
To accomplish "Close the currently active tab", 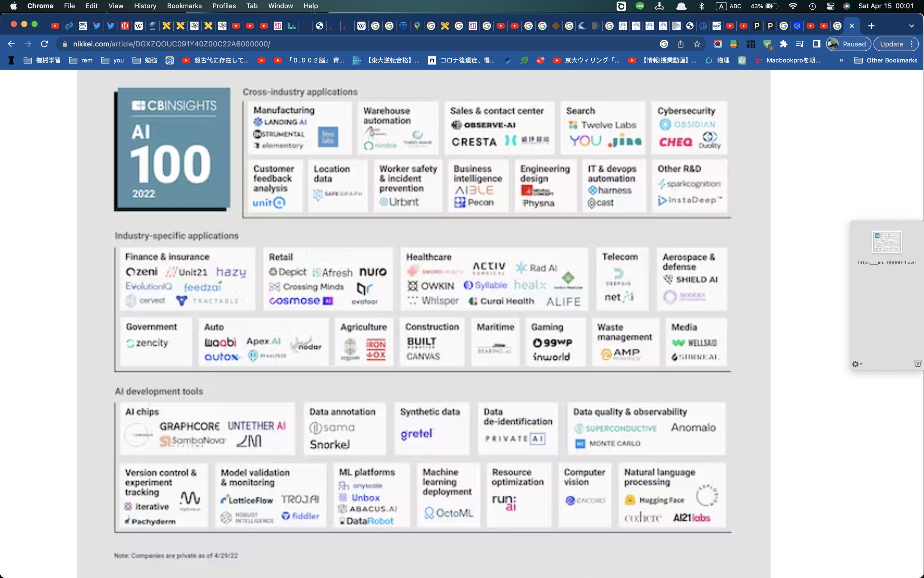I will 852,26.
